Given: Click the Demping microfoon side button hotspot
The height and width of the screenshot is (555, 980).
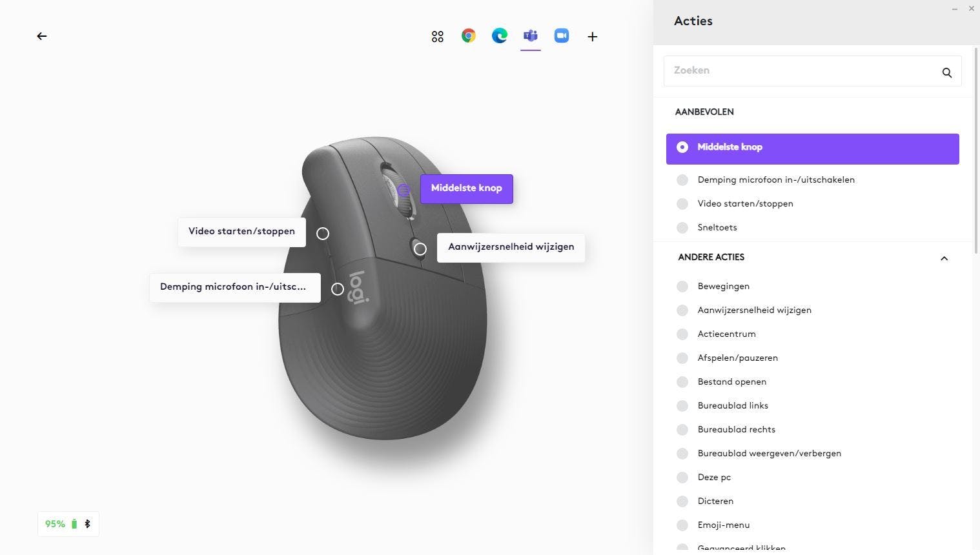Looking at the screenshot, I should point(338,289).
